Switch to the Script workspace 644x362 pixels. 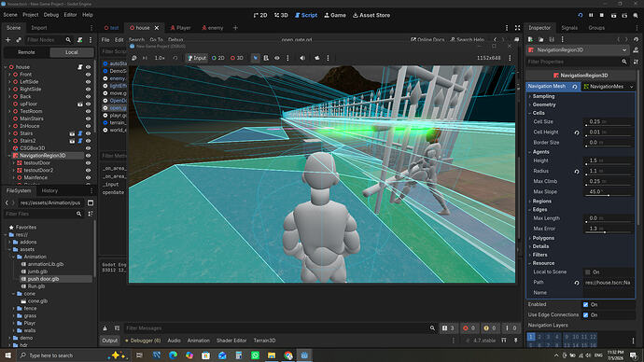[x=306, y=15]
